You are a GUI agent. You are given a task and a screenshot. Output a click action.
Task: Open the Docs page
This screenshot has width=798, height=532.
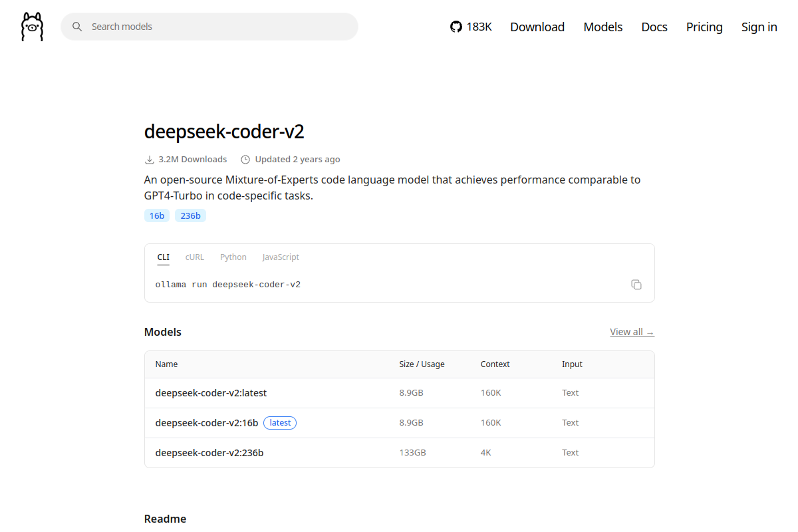point(654,27)
